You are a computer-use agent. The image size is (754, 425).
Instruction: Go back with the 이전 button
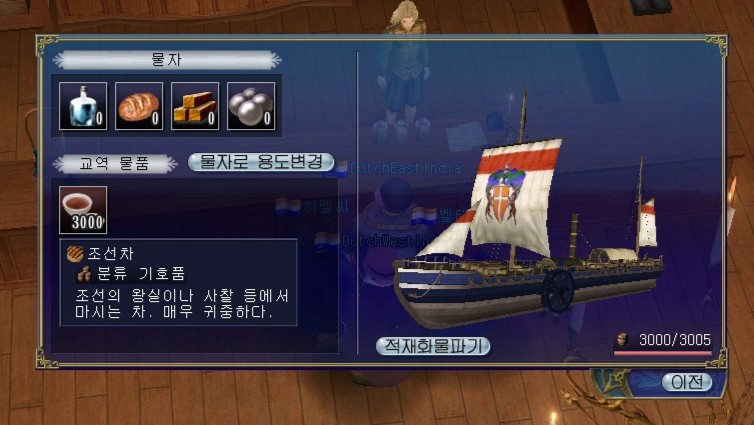click(x=687, y=382)
